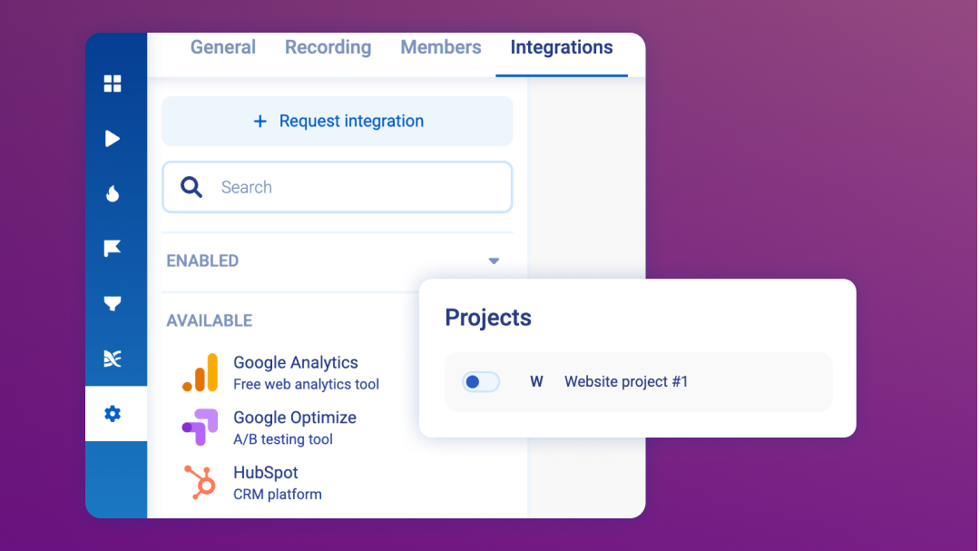This screenshot has height=551, width=980.
Task: Select the Recording tab
Action: (x=328, y=47)
